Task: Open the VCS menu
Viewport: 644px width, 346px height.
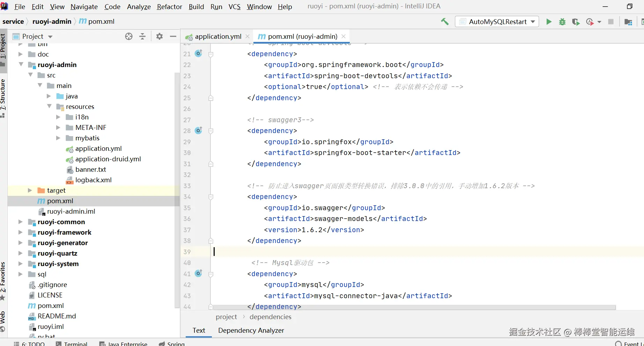Action: pos(235,7)
